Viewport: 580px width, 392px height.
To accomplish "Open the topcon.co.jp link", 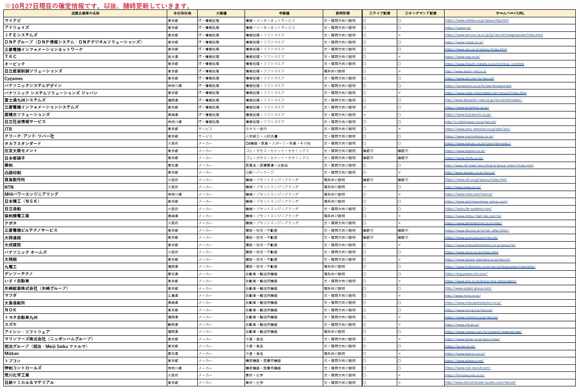I will 465,354.
